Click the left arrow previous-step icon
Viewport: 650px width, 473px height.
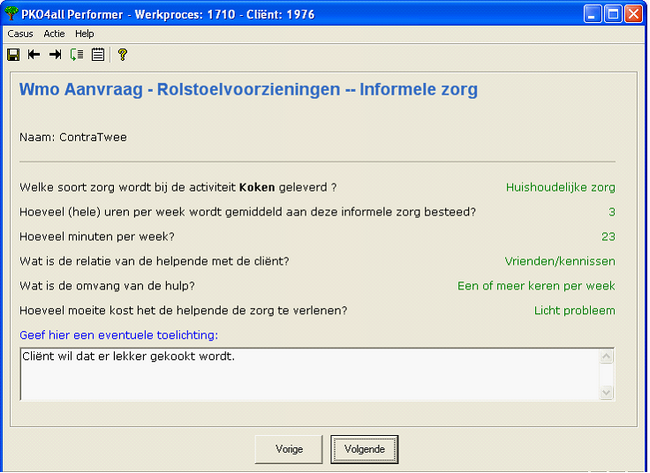(x=34, y=54)
